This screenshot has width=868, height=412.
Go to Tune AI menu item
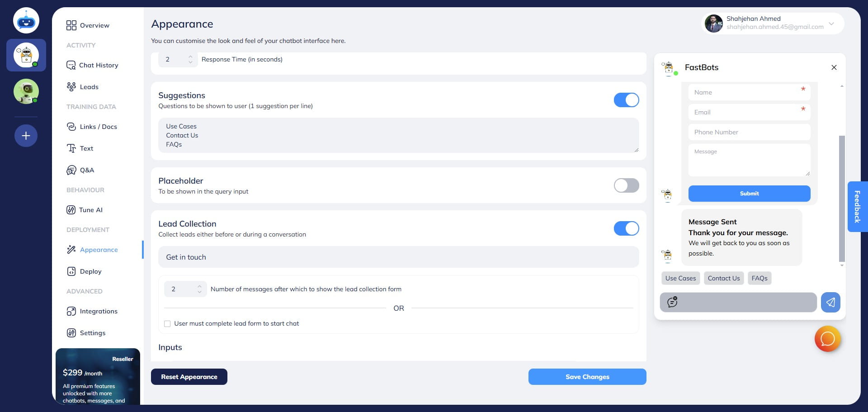click(x=90, y=210)
